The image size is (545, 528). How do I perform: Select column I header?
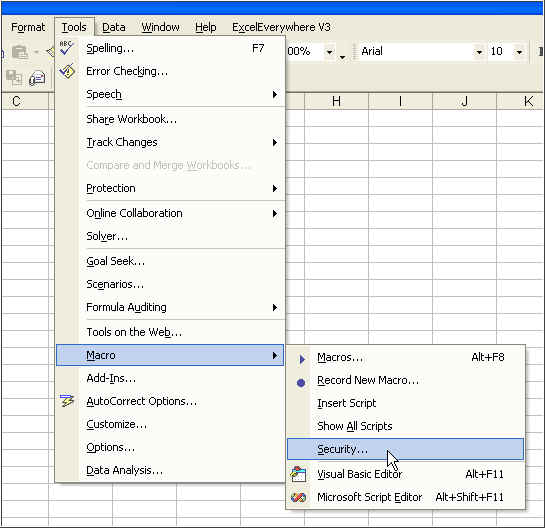pos(400,101)
